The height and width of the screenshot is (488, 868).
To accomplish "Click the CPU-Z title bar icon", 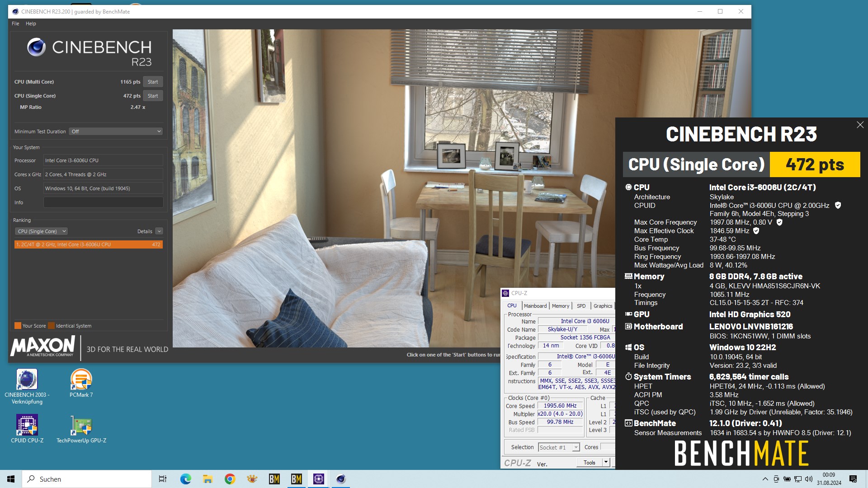I will coord(505,293).
